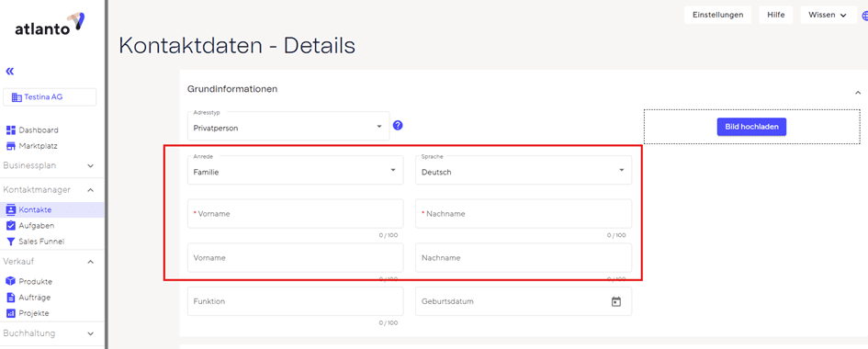Select Aufgaben checklist icon

pos(10,226)
